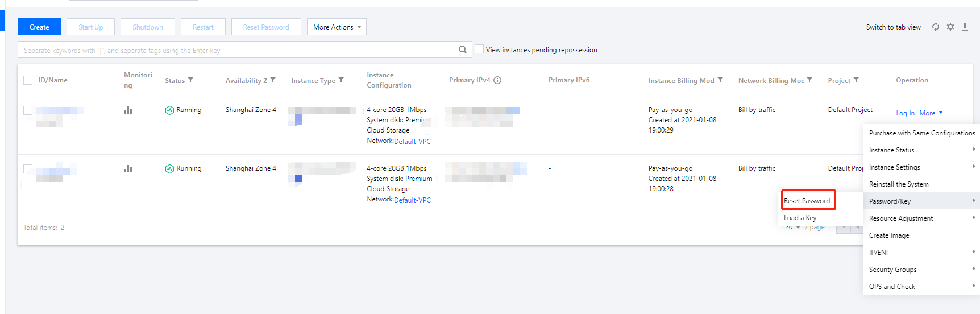
Task: Filter by Instance Type column icon
Action: click(x=341, y=80)
